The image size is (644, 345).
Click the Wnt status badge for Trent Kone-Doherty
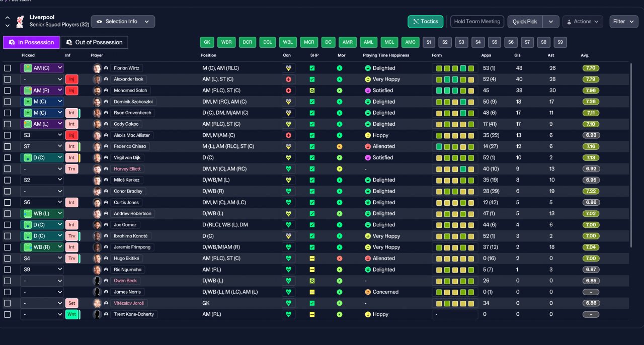(72, 314)
